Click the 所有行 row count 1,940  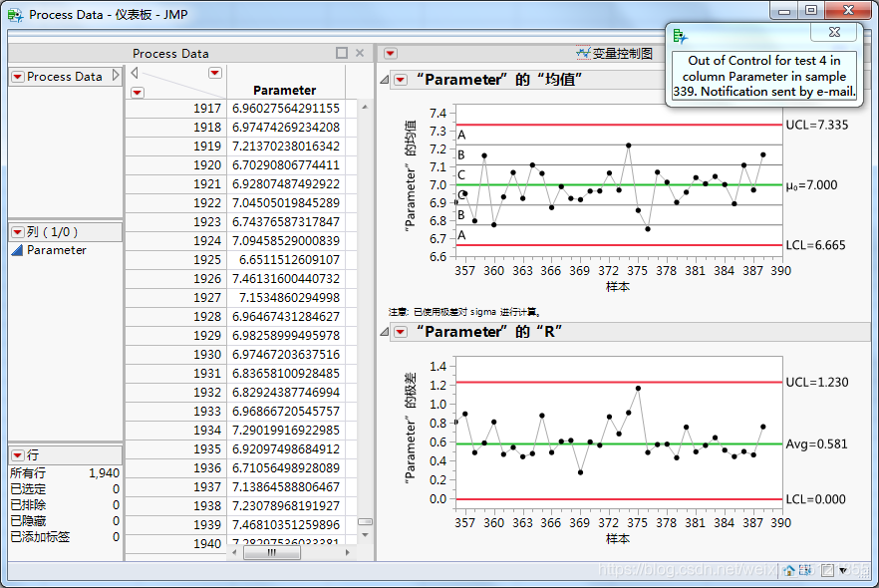pos(105,473)
